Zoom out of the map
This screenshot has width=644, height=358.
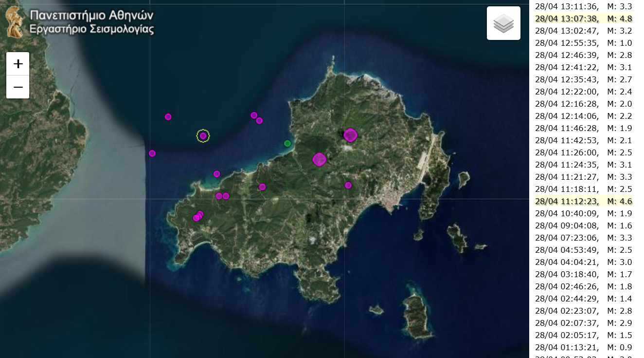pyautogui.click(x=18, y=87)
